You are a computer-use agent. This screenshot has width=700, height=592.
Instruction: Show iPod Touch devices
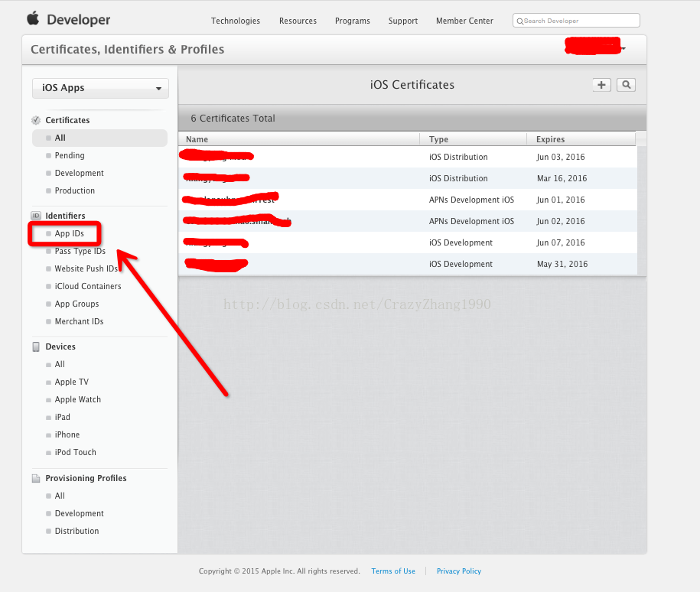tap(76, 452)
